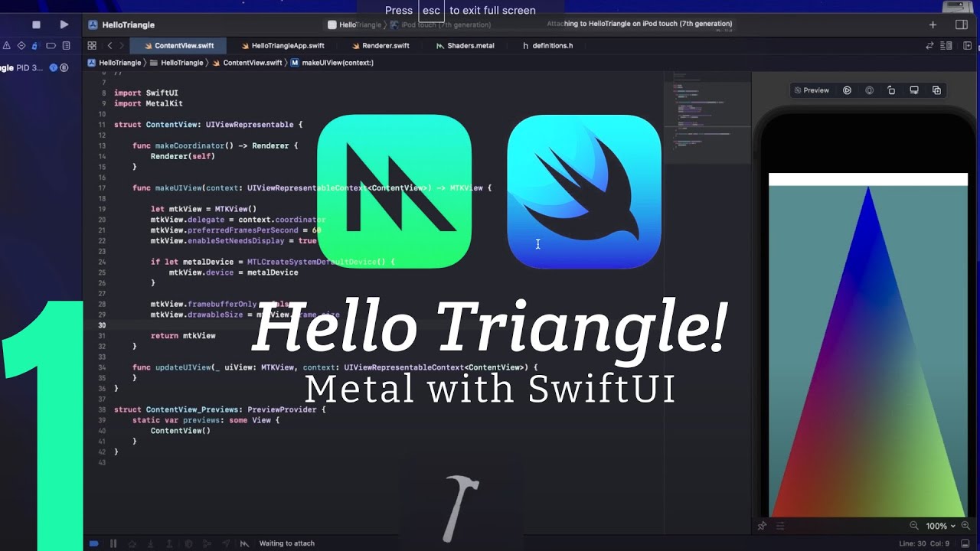980x551 pixels.
Task: Go forward in editor history
Action: [x=121, y=46]
